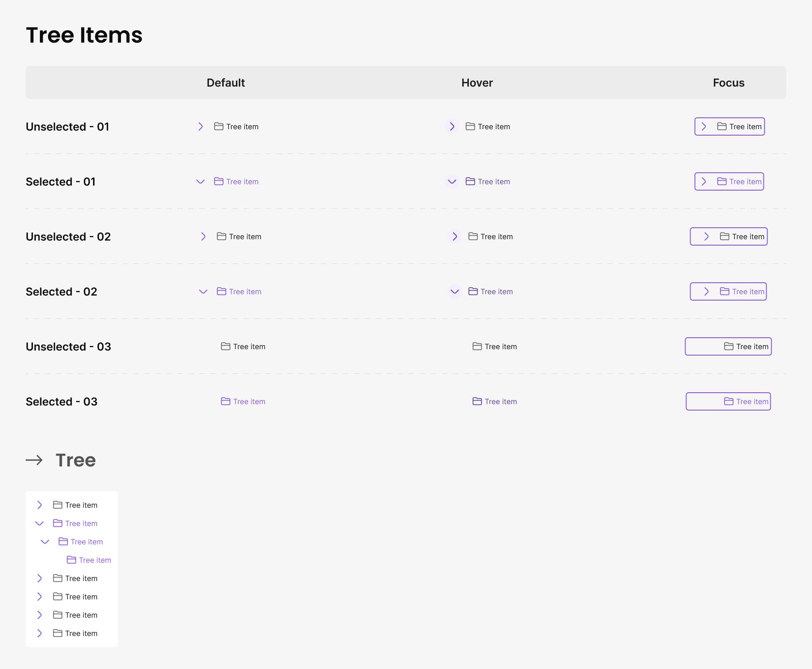Image resolution: width=812 pixels, height=669 pixels.
Task: Click the Default column header
Action: point(225,82)
